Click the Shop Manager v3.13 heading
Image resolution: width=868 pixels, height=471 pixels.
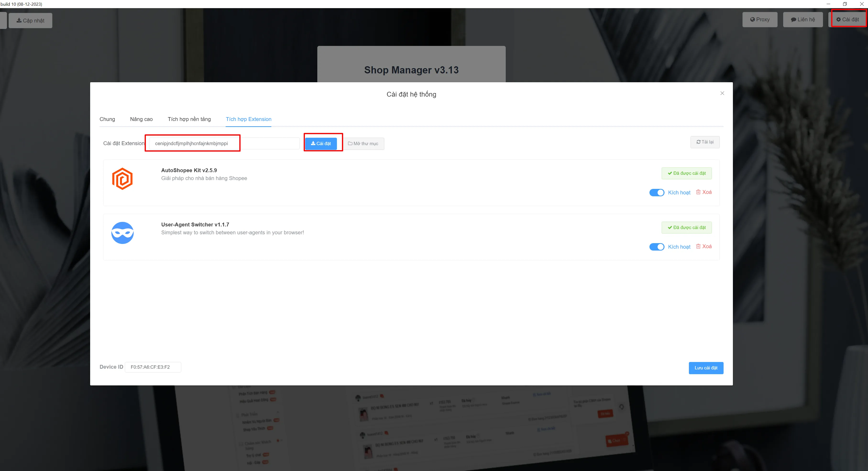pos(411,70)
